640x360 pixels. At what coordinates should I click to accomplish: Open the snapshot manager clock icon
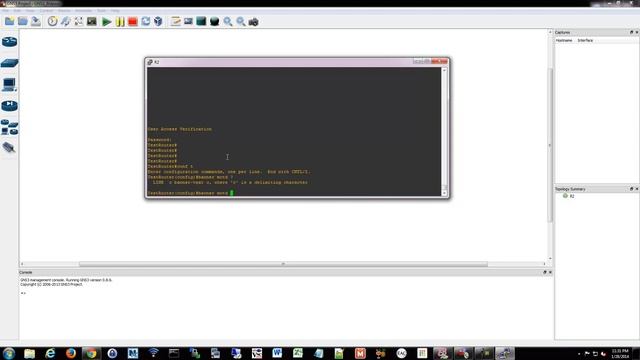click(52, 21)
